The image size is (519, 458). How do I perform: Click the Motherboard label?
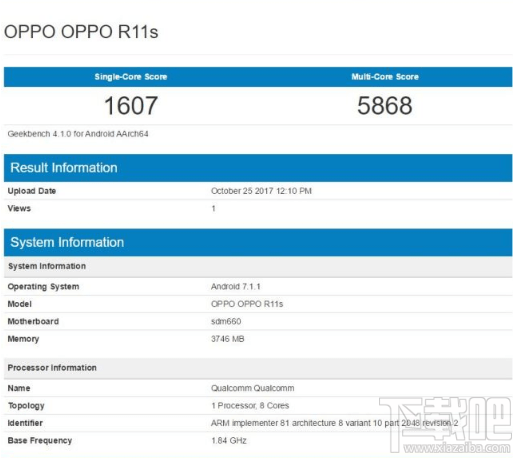[33, 321]
